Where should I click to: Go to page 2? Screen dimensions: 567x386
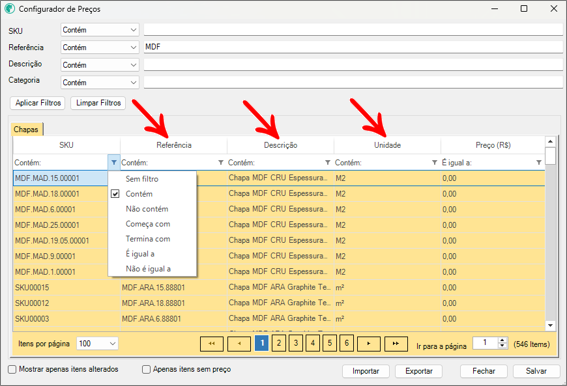click(x=279, y=343)
